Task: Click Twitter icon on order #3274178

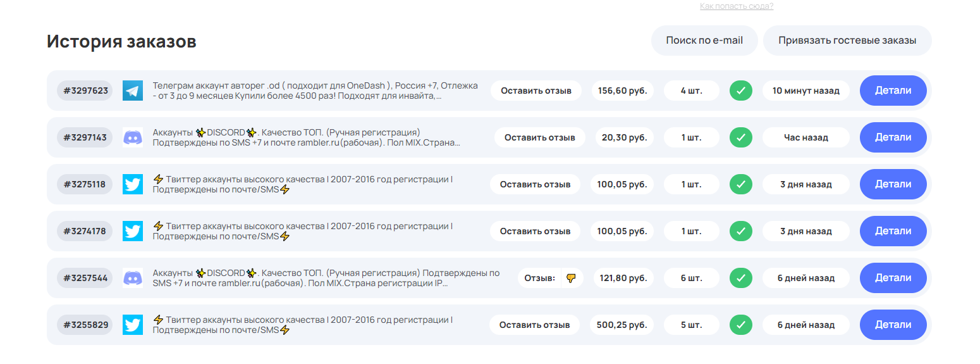Action: [133, 231]
